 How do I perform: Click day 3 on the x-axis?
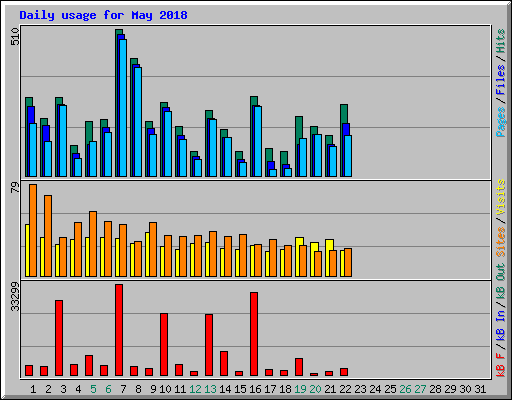pos(63,389)
